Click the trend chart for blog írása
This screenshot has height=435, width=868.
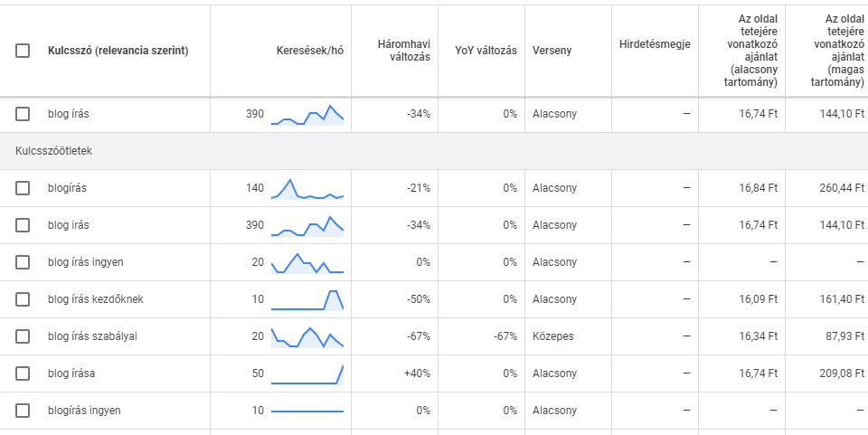pos(307,374)
